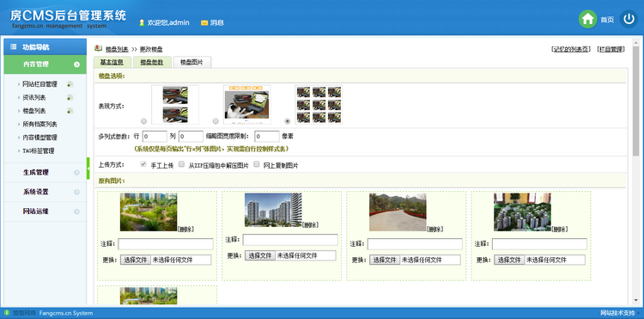Click the 消息 link in header
This screenshot has width=644, height=319.
click(217, 22)
